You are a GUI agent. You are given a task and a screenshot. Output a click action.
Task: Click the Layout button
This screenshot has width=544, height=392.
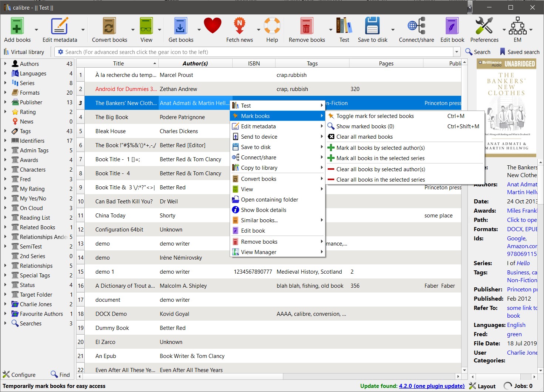pos(482,386)
